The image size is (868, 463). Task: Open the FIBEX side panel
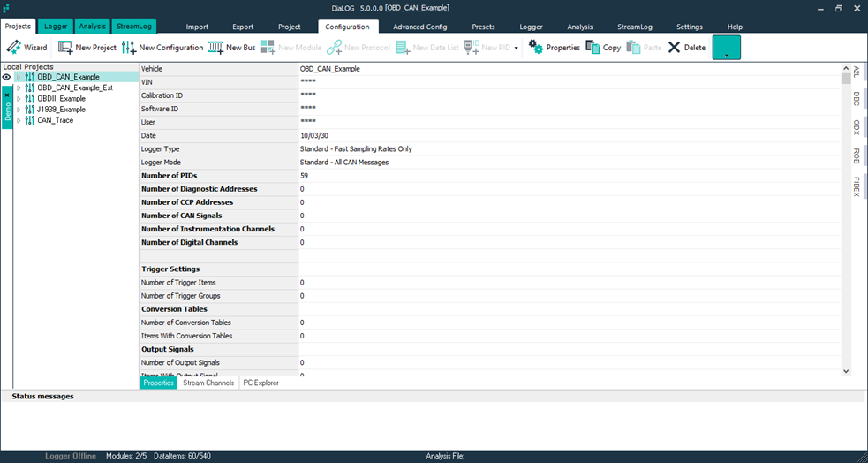pyautogui.click(x=856, y=186)
